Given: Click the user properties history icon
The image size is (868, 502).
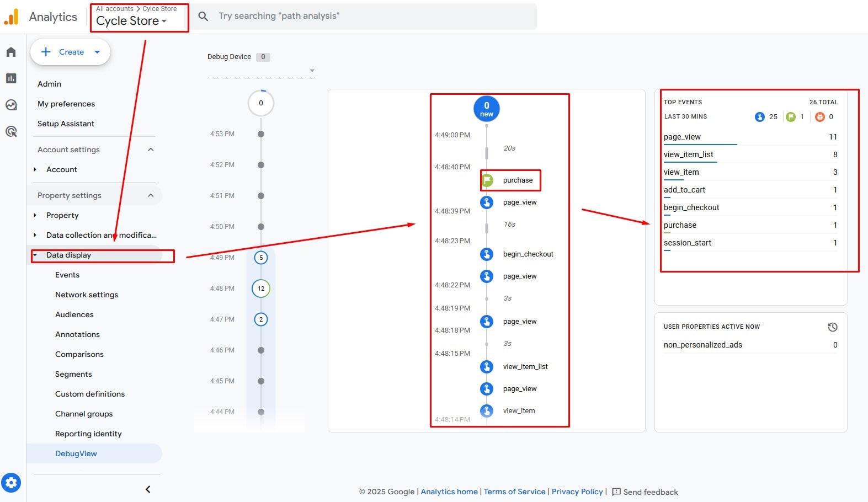Looking at the screenshot, I should (x=832, y=327).
